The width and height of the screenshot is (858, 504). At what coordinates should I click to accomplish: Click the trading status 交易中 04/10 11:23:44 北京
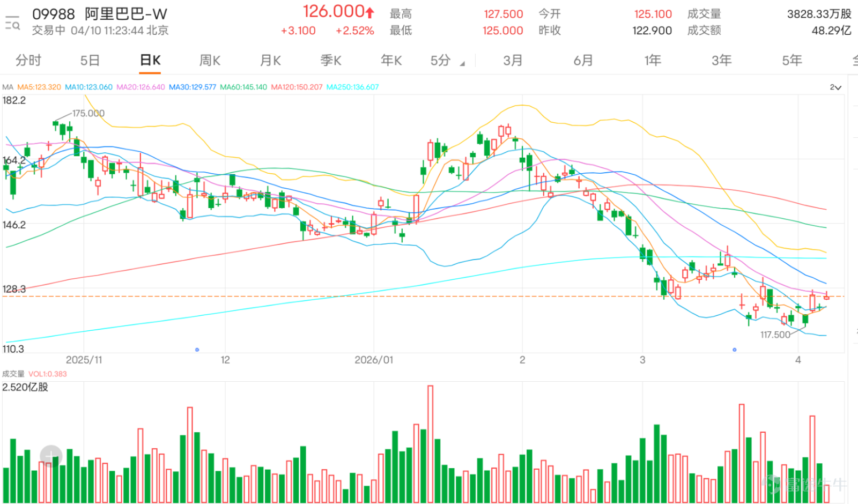click(x=100, y=31)
